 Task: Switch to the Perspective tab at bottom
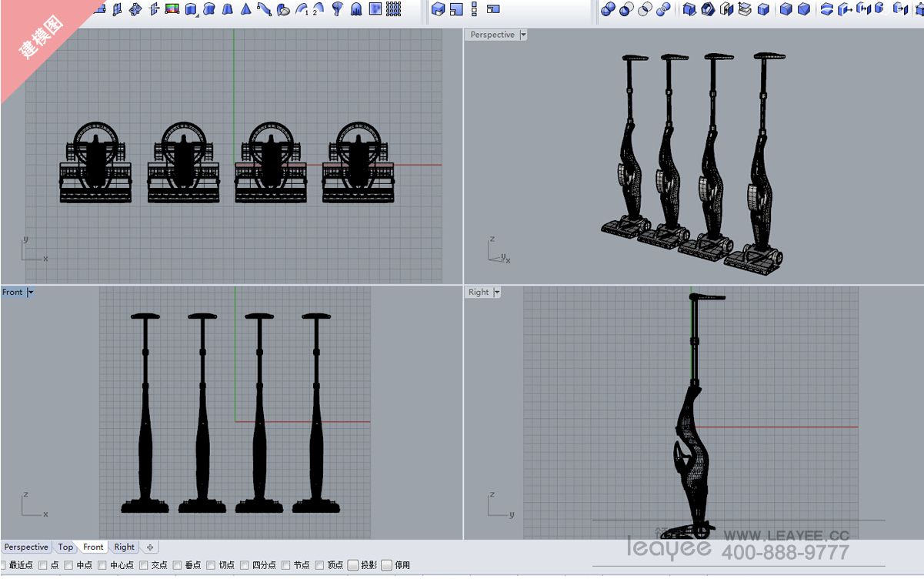(26, 547)
